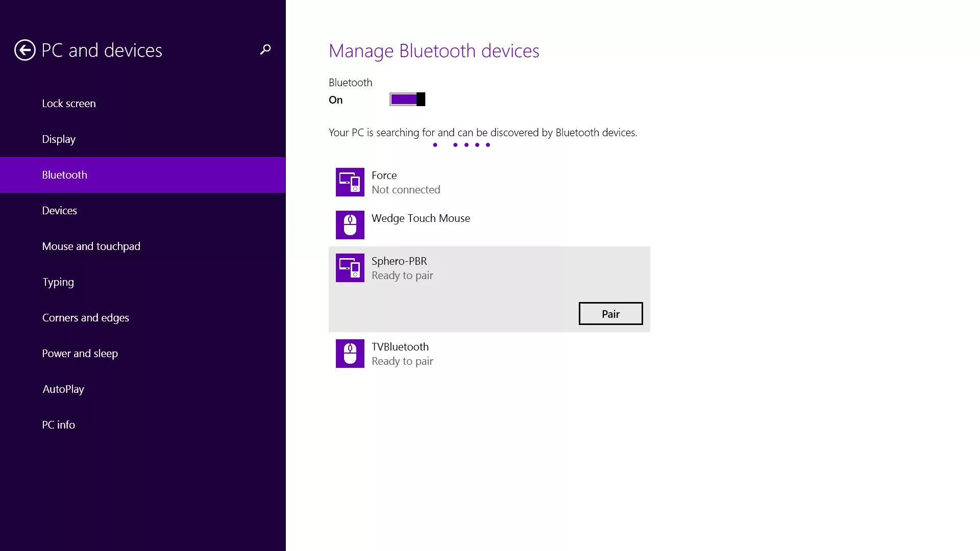Click the Sphero-PBR device icon
Viewport: 980px width, 551px height.
[350, 268]
